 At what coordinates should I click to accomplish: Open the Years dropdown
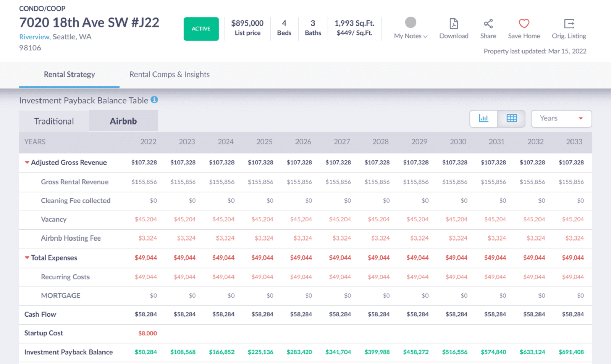pos(561,119)
